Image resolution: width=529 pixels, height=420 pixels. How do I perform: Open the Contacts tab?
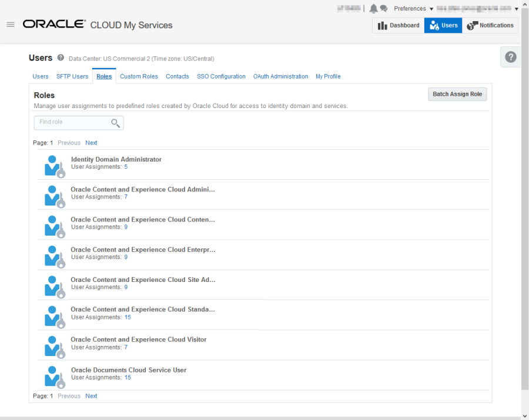(x=177, y=76)
